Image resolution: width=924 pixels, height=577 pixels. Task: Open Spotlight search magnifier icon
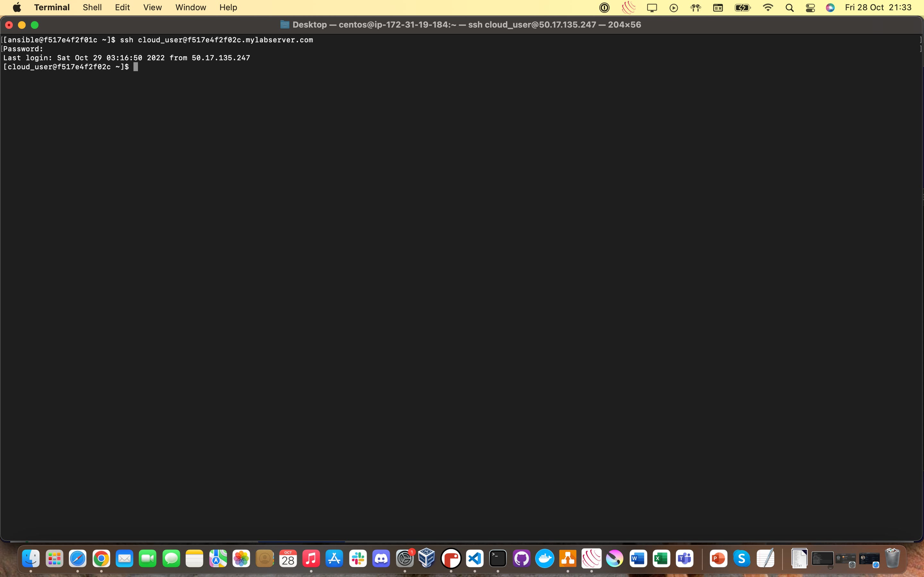point(790,8)
